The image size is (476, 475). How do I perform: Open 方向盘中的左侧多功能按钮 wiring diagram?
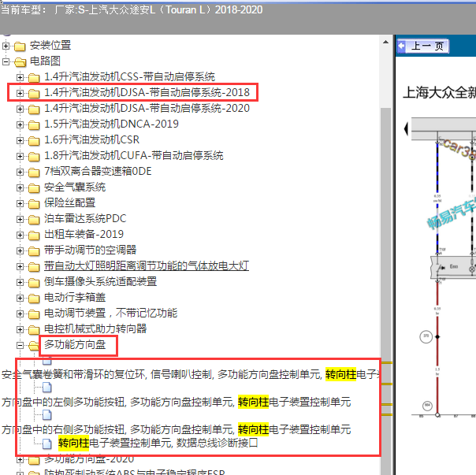coord(176,402)
